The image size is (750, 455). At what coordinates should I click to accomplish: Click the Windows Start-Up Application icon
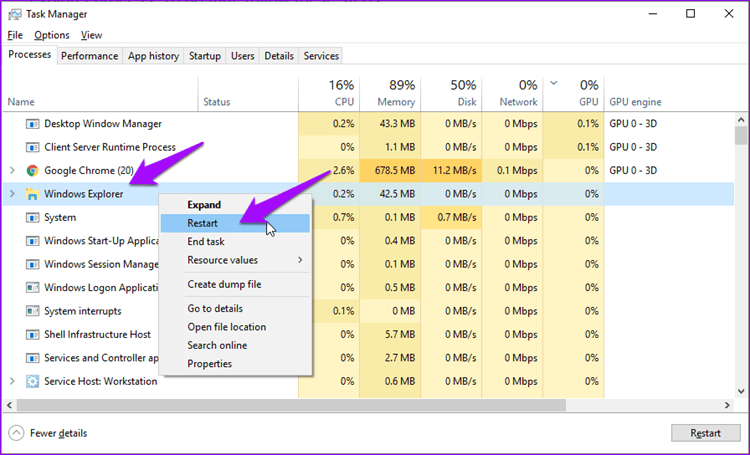[x=32, y=241]
